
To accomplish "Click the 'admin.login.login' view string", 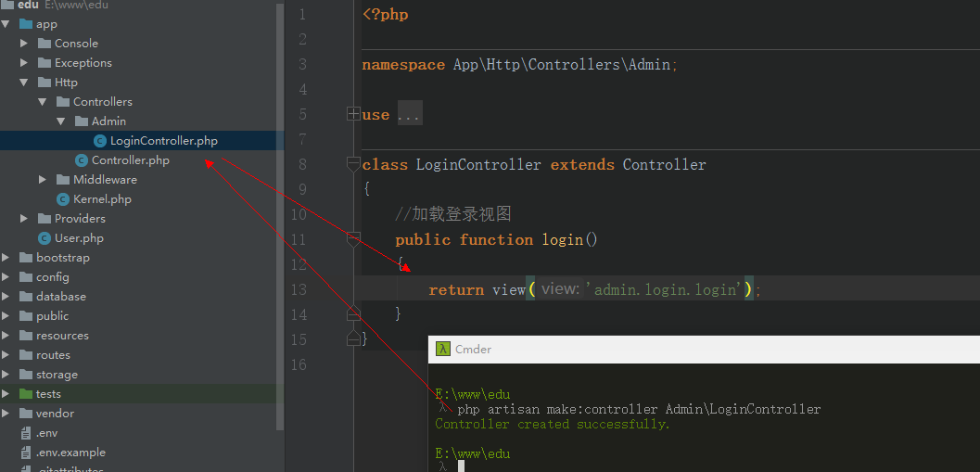I will click(x=667, y=290).
